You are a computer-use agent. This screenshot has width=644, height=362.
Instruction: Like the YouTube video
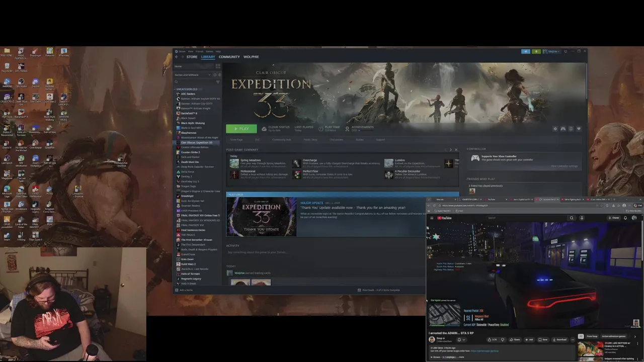pyautogui.click(x=493, y=339)
